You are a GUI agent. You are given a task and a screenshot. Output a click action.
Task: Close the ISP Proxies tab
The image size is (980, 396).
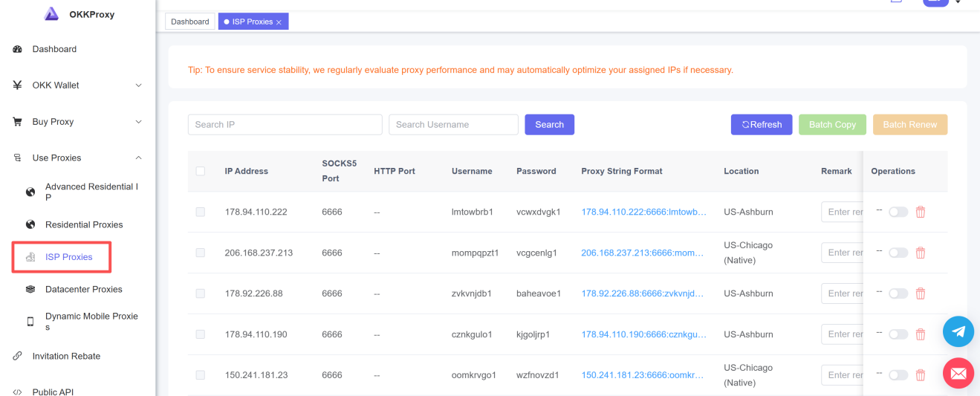[279, 22]
